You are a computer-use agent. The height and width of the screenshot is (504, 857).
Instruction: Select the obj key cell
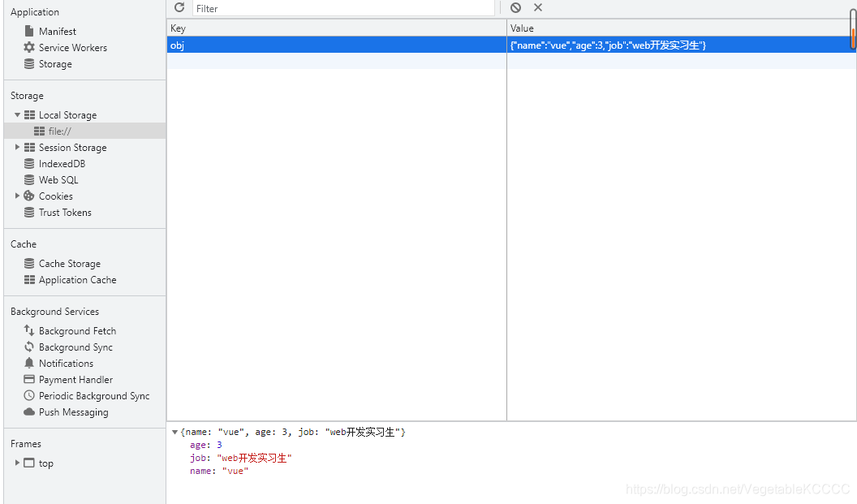pyautogui.click(x=337, y=45)
